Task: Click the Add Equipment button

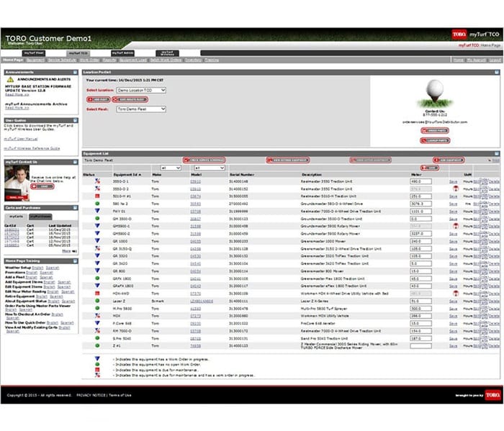Action: [x=449, y=160]
